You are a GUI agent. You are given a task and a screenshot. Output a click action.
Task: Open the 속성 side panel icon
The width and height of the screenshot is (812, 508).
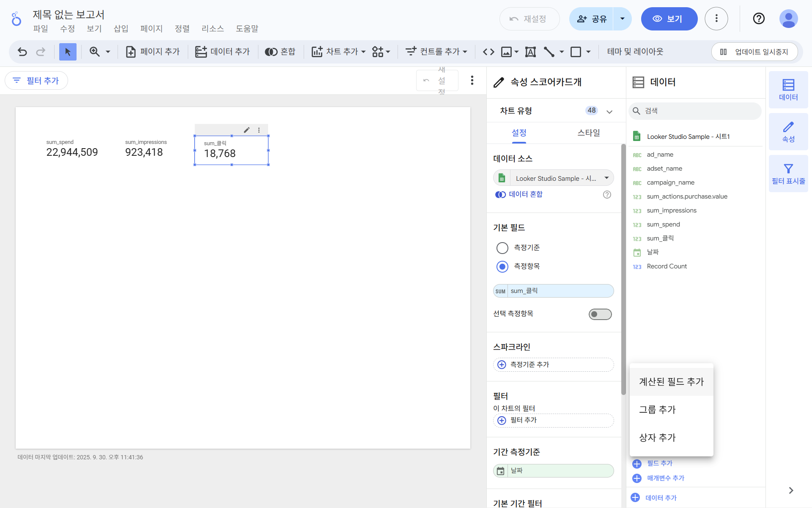click(788, 132)
